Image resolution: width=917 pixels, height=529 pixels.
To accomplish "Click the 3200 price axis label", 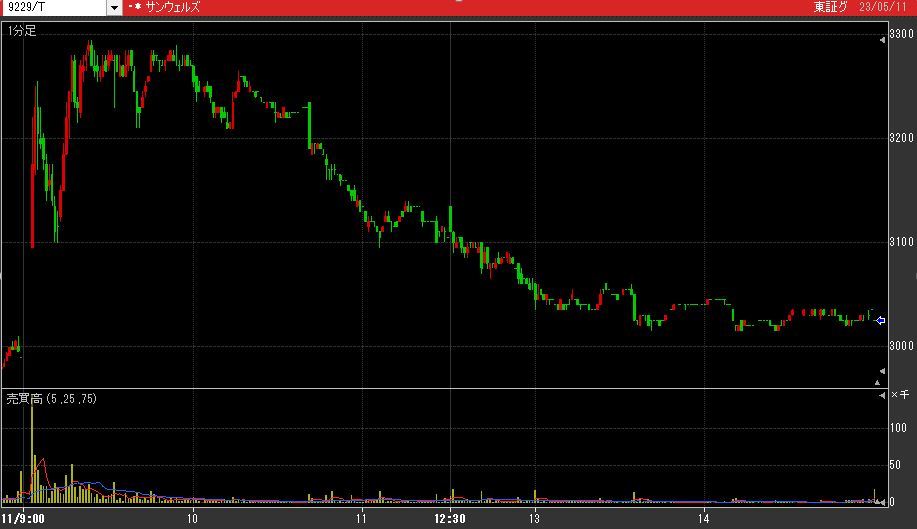I will pos(902,137).
